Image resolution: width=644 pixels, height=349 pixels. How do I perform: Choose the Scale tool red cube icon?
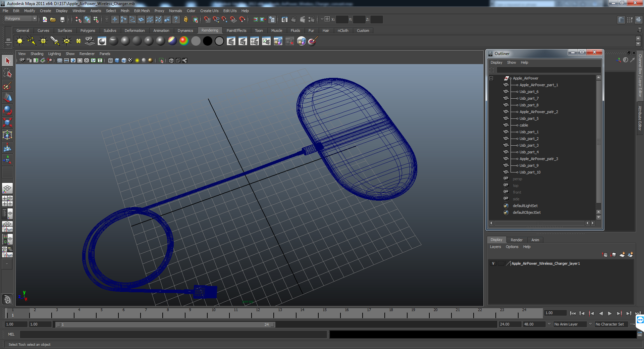click(7, 122)
